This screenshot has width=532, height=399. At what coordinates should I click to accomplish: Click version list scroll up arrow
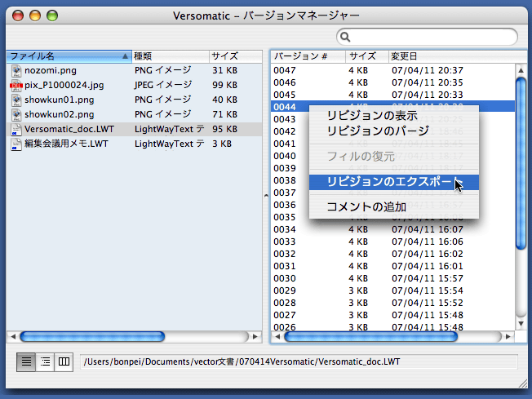(x=521, y=70)
